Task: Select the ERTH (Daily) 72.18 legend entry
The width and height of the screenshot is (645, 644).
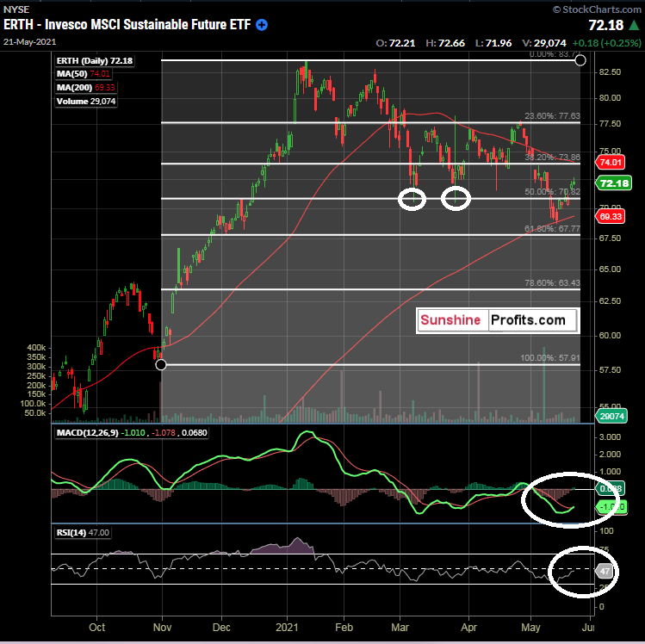Action: (x=95, y=61)
